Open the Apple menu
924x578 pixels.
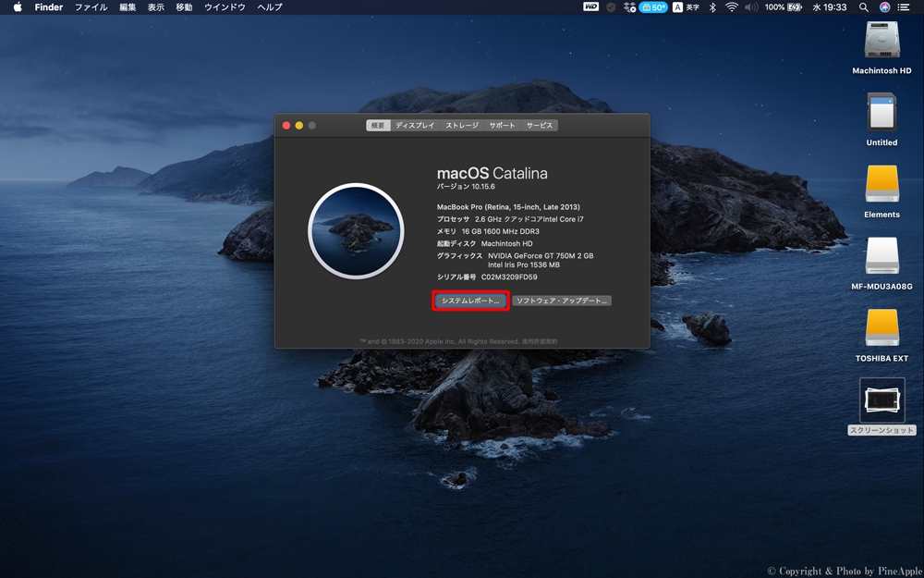click(17, 7)
